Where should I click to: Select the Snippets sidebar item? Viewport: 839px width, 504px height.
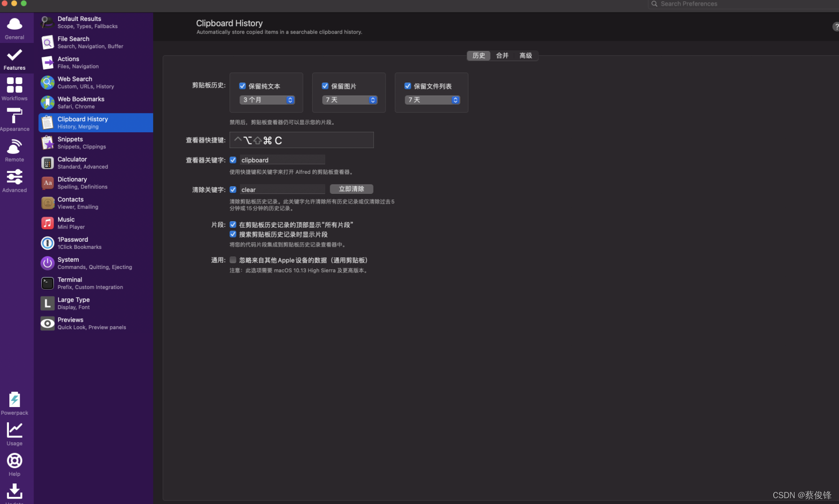[x=94, y=142]
